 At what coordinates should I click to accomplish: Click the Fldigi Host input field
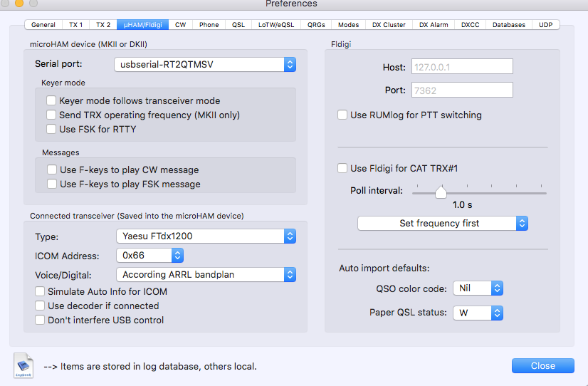coord(461,67)
